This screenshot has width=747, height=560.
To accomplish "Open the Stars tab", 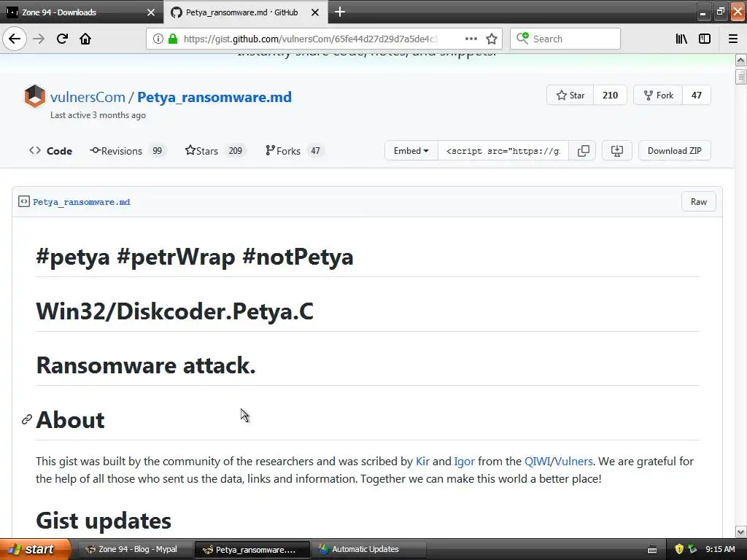I will (x=215, y=151).
